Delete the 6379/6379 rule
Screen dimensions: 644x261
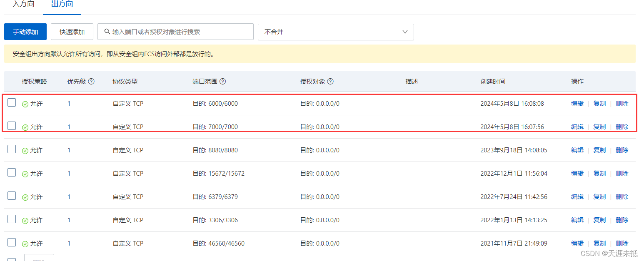pos(622,197)
